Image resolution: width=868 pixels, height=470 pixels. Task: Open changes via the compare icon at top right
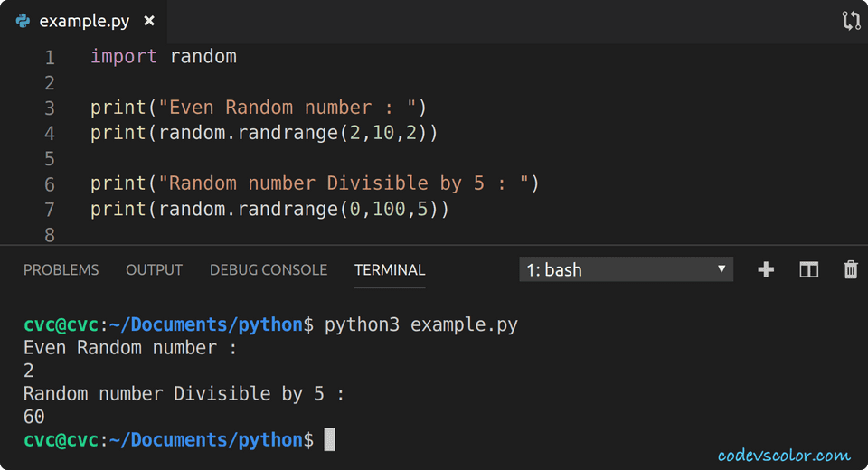[851, 21]
